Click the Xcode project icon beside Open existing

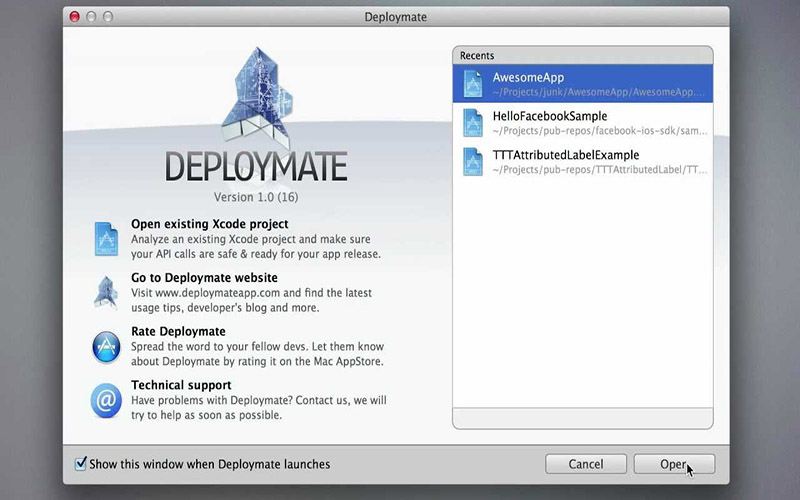[x=106, y=239]
